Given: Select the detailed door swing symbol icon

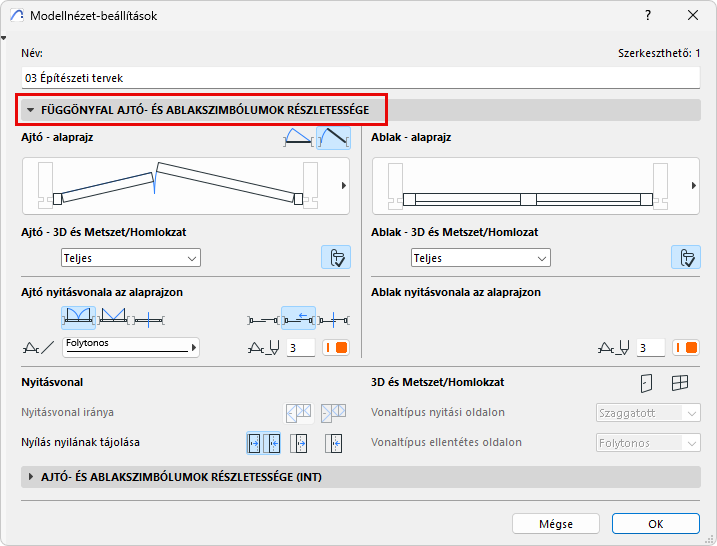Looking at the screenshot, I should [334, 138].
